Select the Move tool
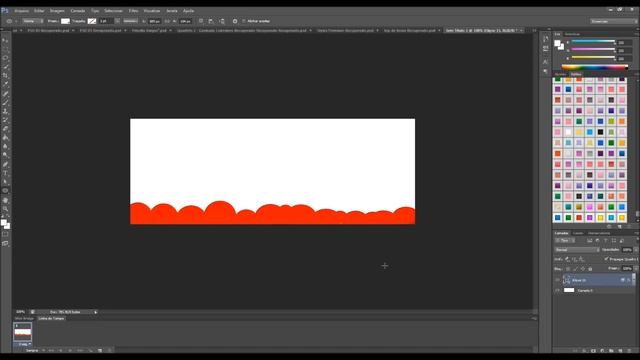 [5, 40]
